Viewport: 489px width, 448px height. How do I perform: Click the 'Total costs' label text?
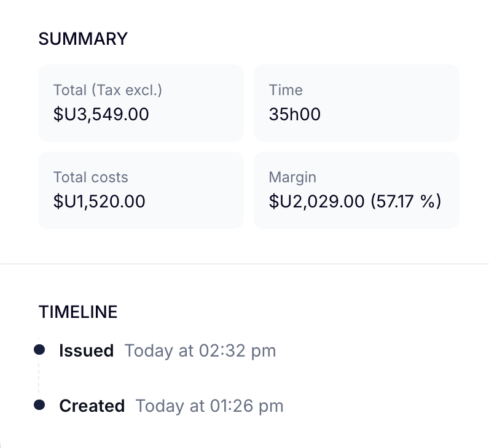click(91, 177)
